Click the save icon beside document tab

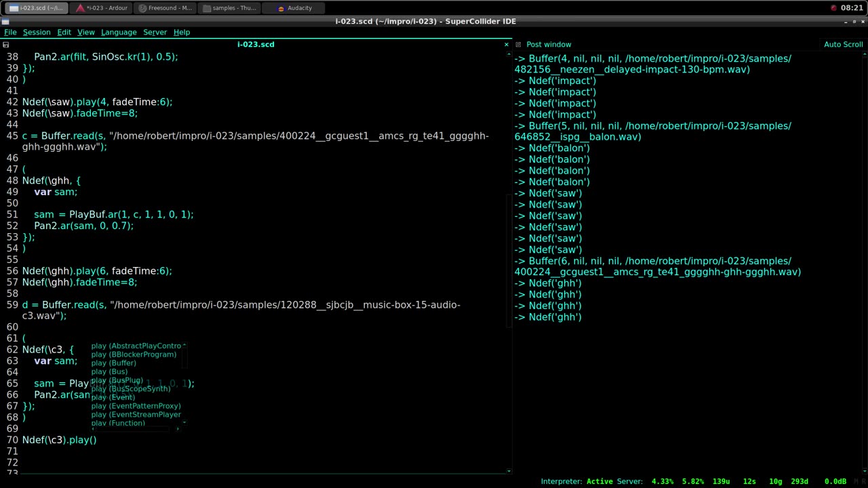tap(5, 45)
